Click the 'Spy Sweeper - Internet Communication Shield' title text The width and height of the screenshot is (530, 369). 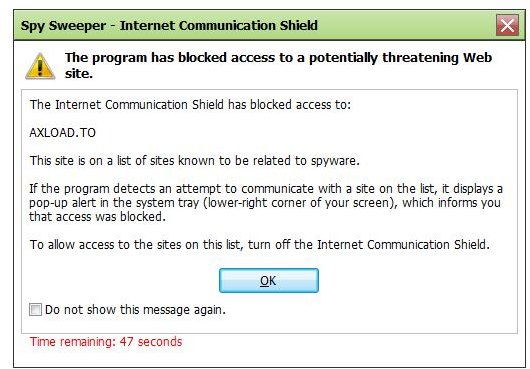pyautogui.click(x=169, y=25)
